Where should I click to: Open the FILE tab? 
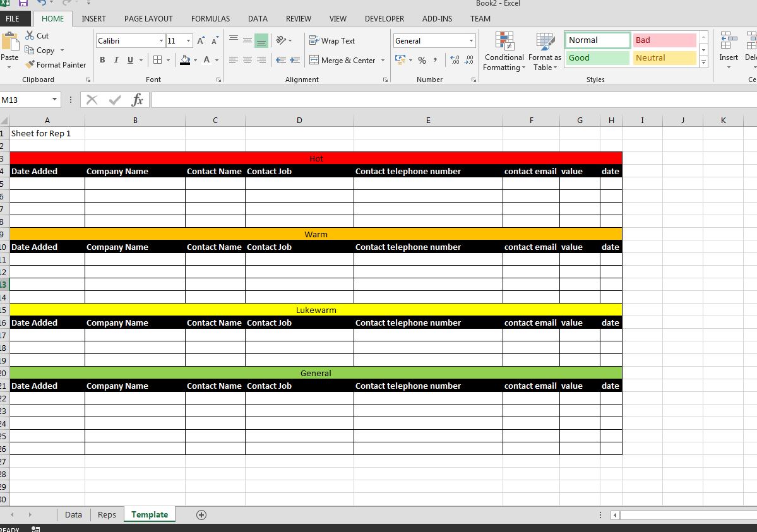point(13,19)
